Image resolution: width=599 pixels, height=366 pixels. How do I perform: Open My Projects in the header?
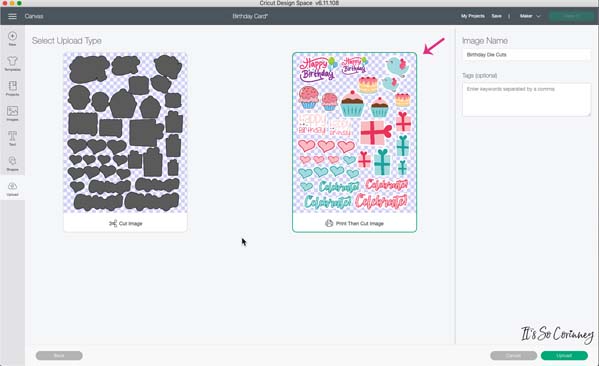click(473, 16)
